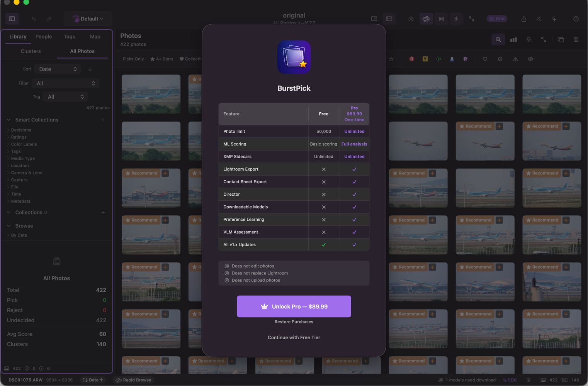Add a new smart collection
The image size is (588, 386).
click(x=103, y=120)
